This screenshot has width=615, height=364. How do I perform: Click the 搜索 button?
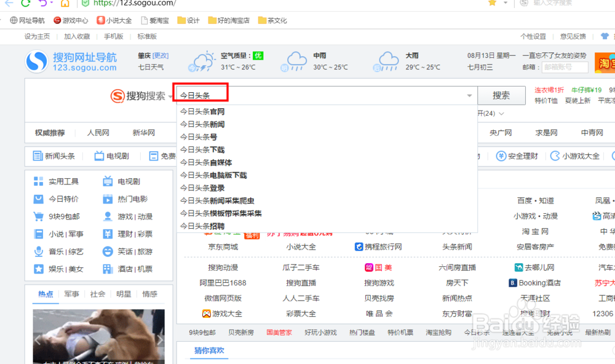pos(501,96)
